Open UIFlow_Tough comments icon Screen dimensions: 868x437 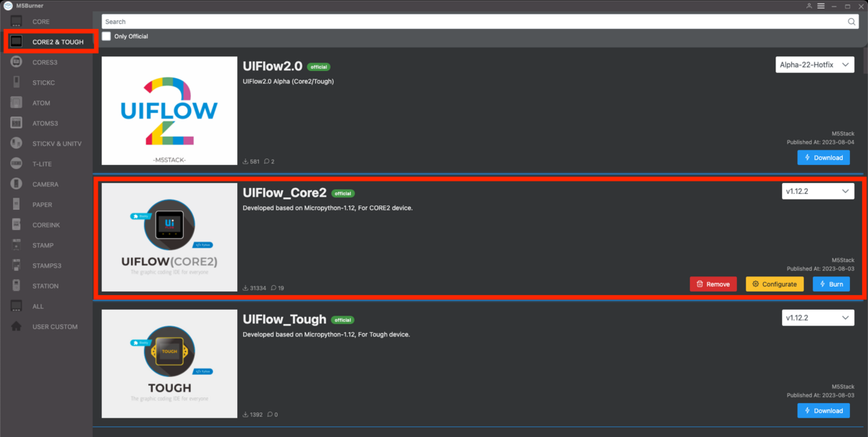(x=270, y=415)
